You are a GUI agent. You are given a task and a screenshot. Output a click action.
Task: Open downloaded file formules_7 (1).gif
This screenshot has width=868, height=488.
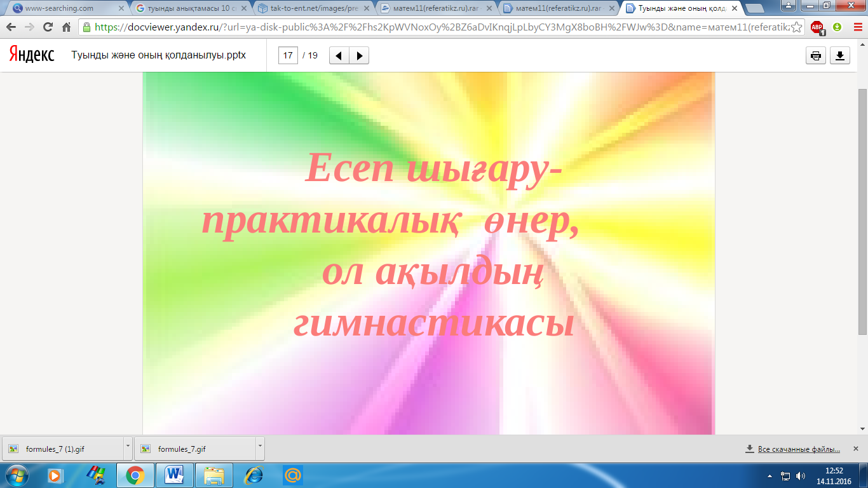(x=62, y=449)
